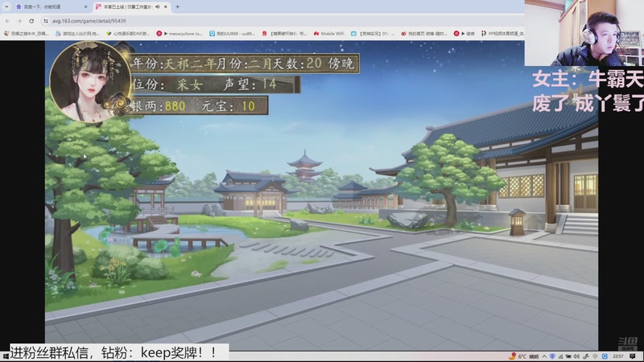This screenshot has width=644, height=362.
Task: Click the stone lantern near the steps
Action: click(x=517, y=222)
